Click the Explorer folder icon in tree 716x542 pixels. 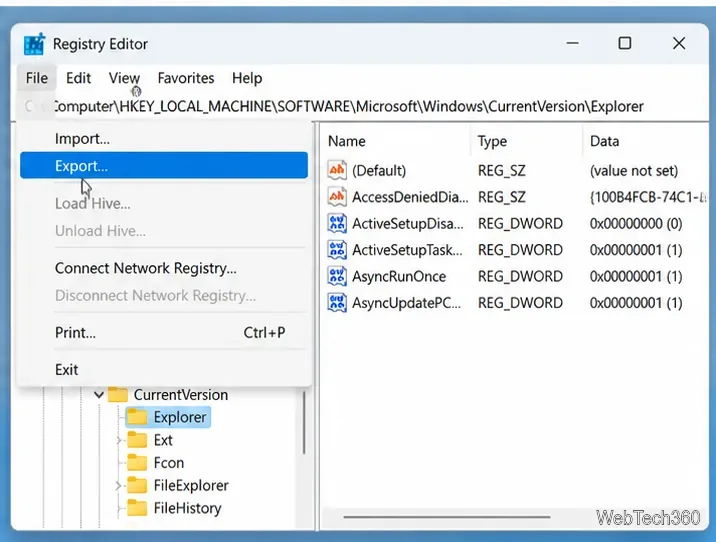click(x=137, y=417)
